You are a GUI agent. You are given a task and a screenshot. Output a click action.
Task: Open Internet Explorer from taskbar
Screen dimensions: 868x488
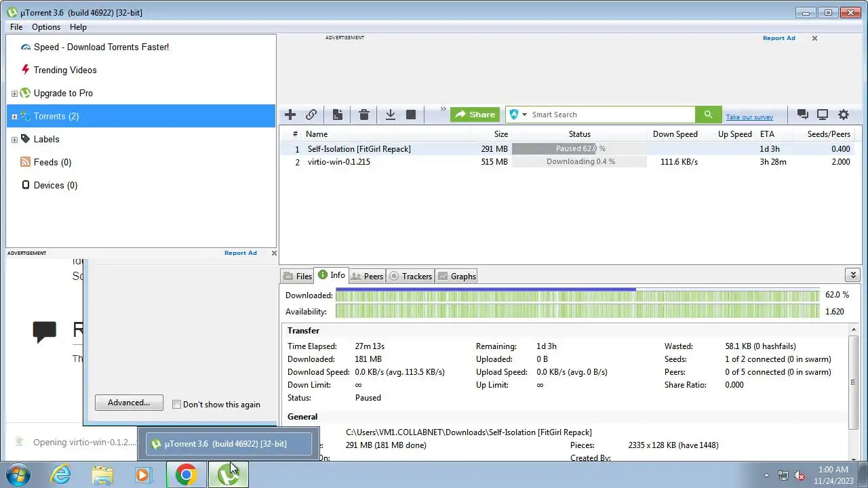coord(61,474)
